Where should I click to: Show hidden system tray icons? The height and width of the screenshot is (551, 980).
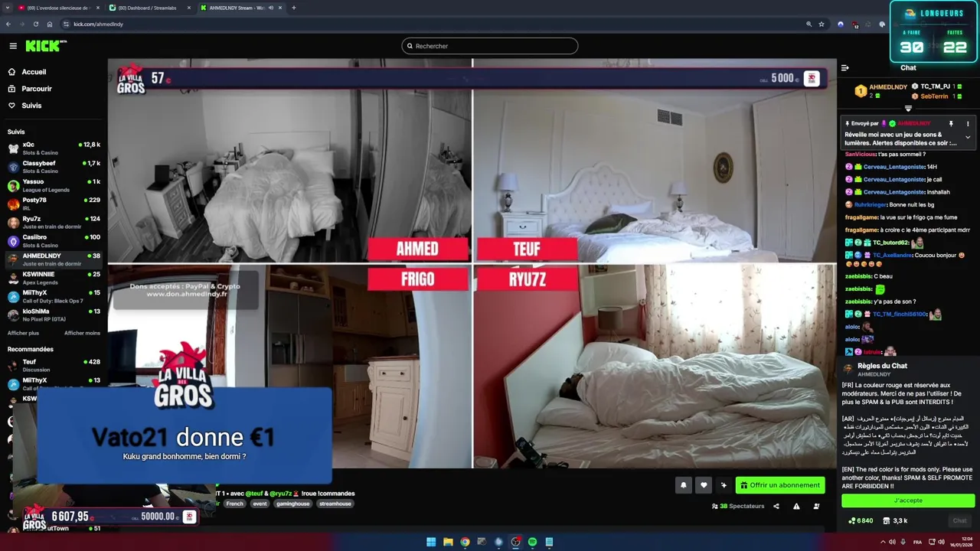[882, 542]
